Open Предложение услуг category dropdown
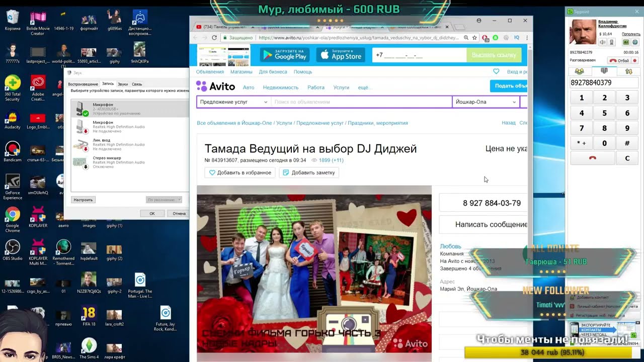Screen dimensions: 644x362 [x=233, y=102]
